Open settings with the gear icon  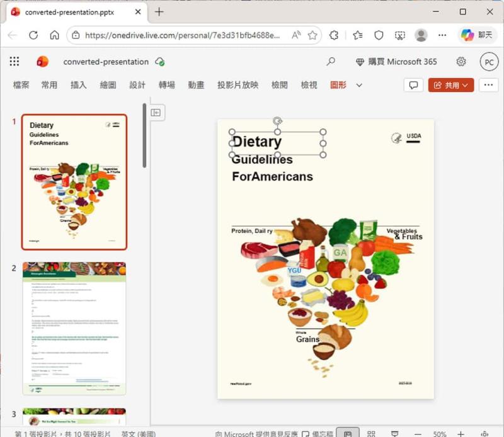pyautogui.click(x=461, y=62)
